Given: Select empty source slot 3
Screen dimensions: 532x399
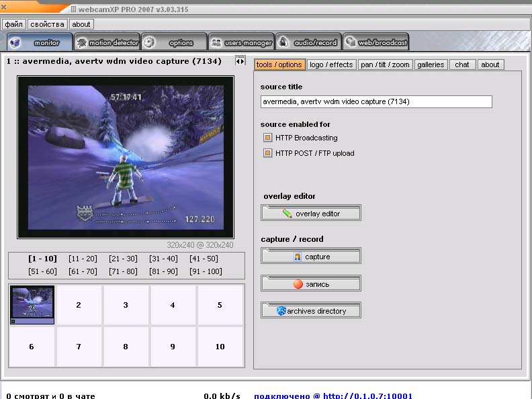Looking at the screenshot, I should [126, 305].
